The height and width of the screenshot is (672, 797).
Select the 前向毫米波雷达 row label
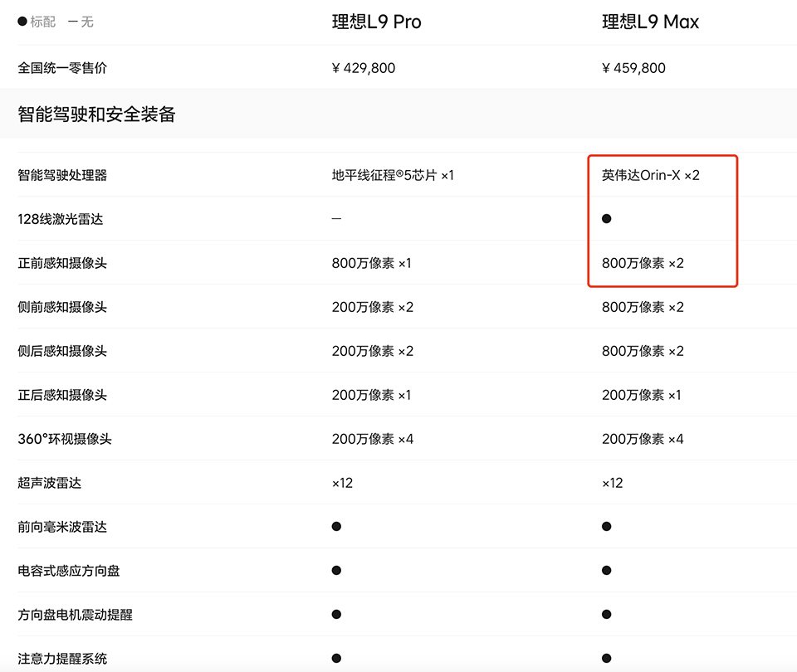62,528
